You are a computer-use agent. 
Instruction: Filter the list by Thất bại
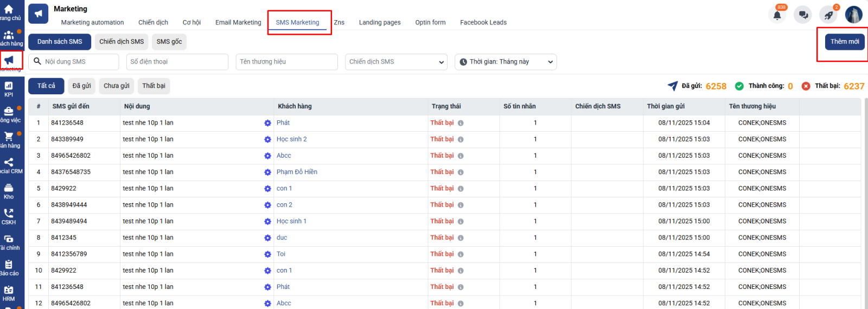coord(154,86)
